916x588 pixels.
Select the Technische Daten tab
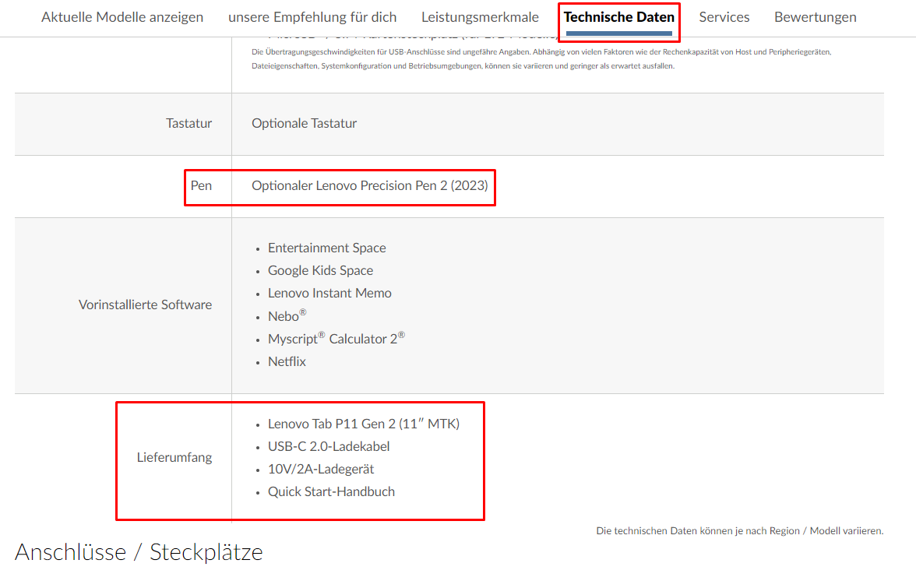pos(619,17)
